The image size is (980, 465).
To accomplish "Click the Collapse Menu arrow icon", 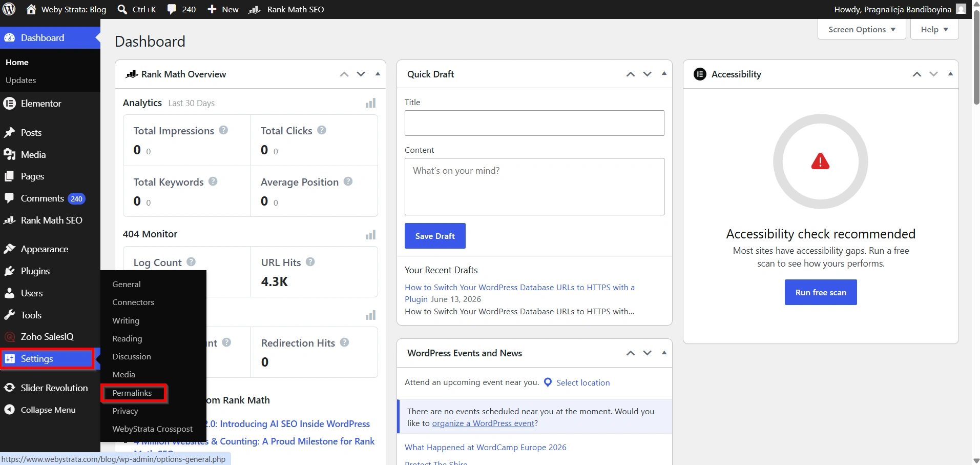I will (9, 410).
